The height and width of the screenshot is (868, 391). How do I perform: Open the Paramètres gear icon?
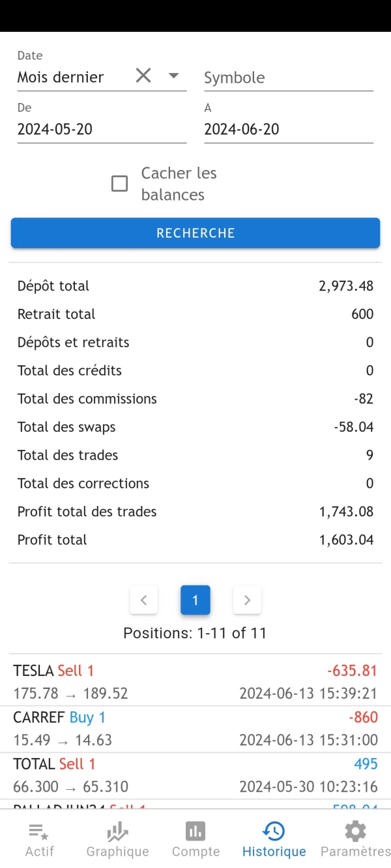click(355, 832)
